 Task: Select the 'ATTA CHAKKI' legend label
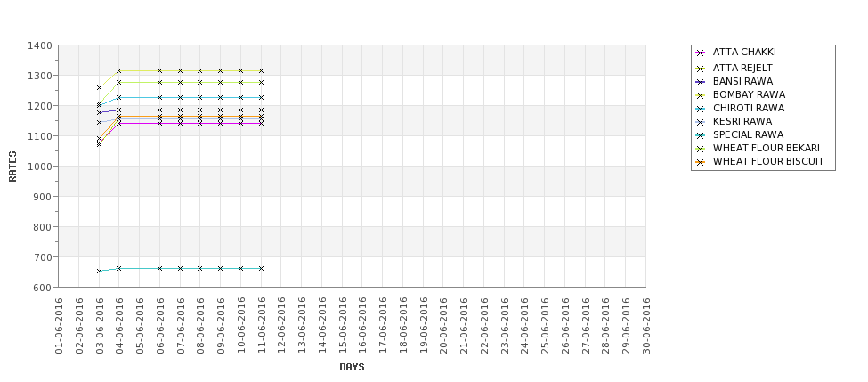(x=744, y=52)
